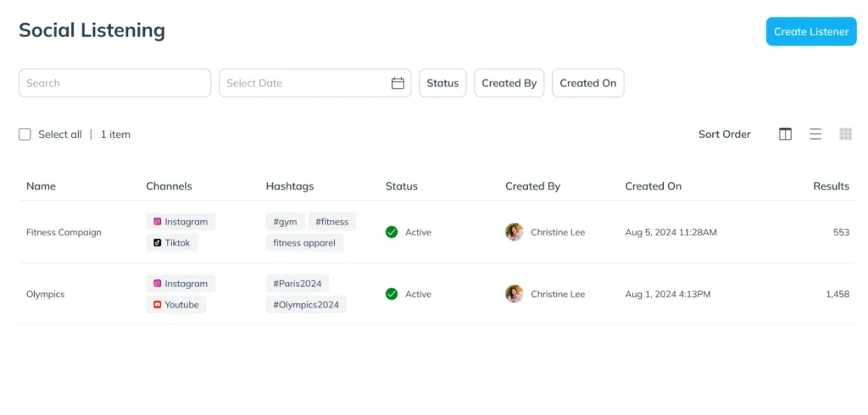Switch to grid view icon

(845, 134)
